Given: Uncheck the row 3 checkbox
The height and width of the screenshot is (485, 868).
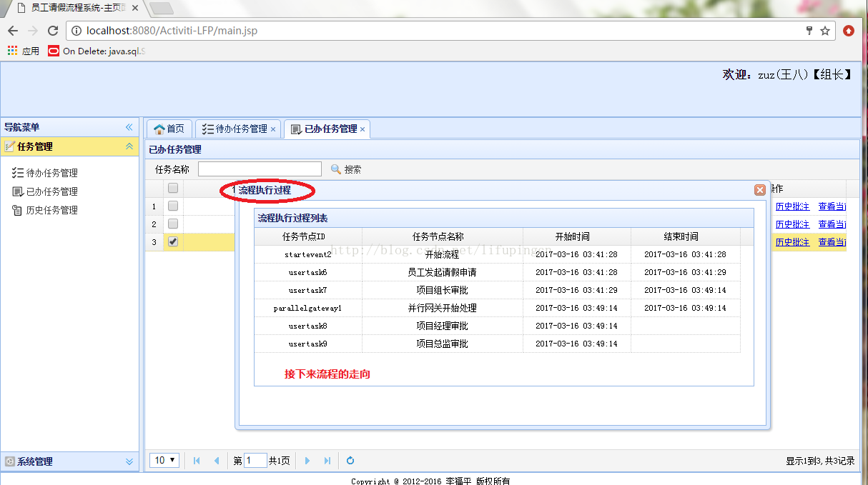Looking at the screenshot, I should point(173,242).
